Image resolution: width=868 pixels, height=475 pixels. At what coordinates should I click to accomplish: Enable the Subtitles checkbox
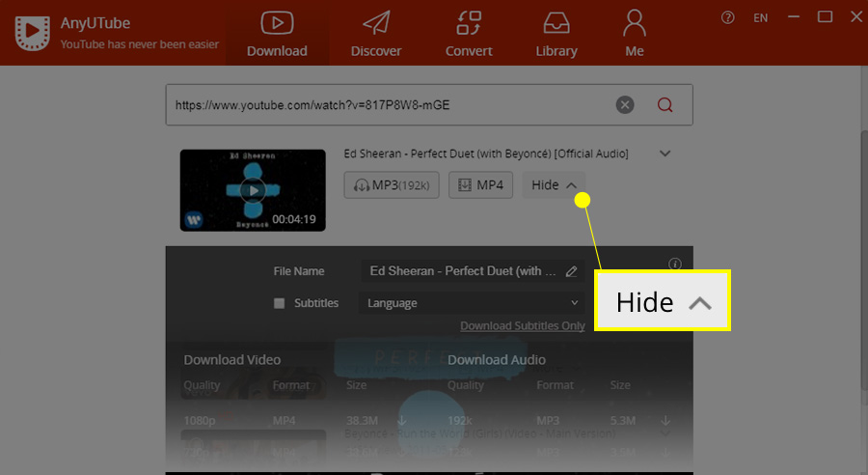coord(279,303)
